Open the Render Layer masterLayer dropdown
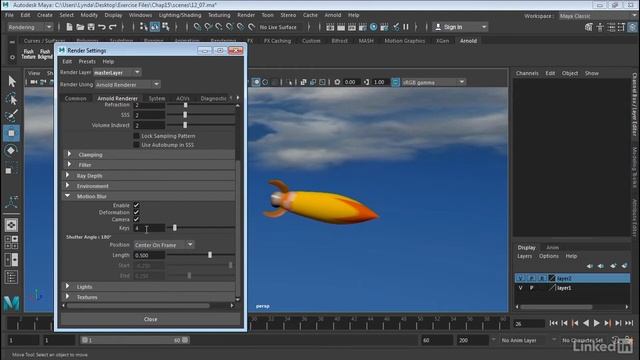Screen dimensions: 640x360 pos(117,72)
